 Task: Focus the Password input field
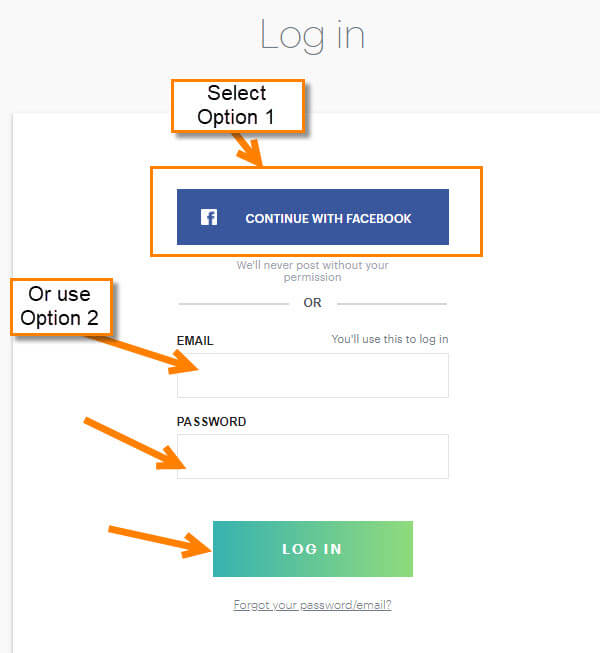pos(313,456)
